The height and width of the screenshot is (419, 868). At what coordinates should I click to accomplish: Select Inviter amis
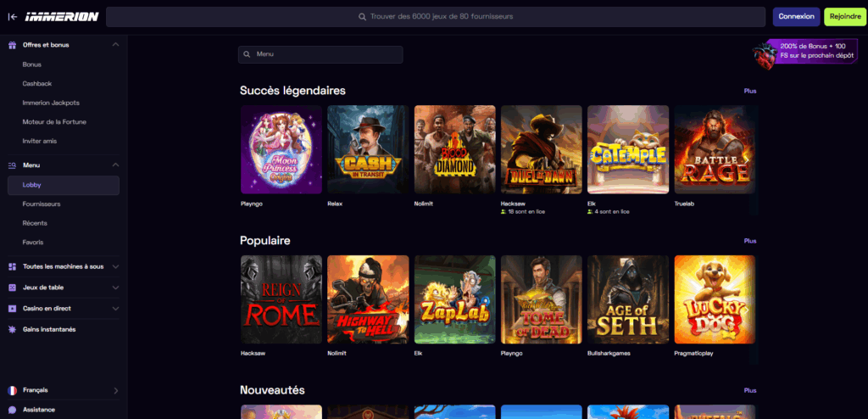click(40, 142)
